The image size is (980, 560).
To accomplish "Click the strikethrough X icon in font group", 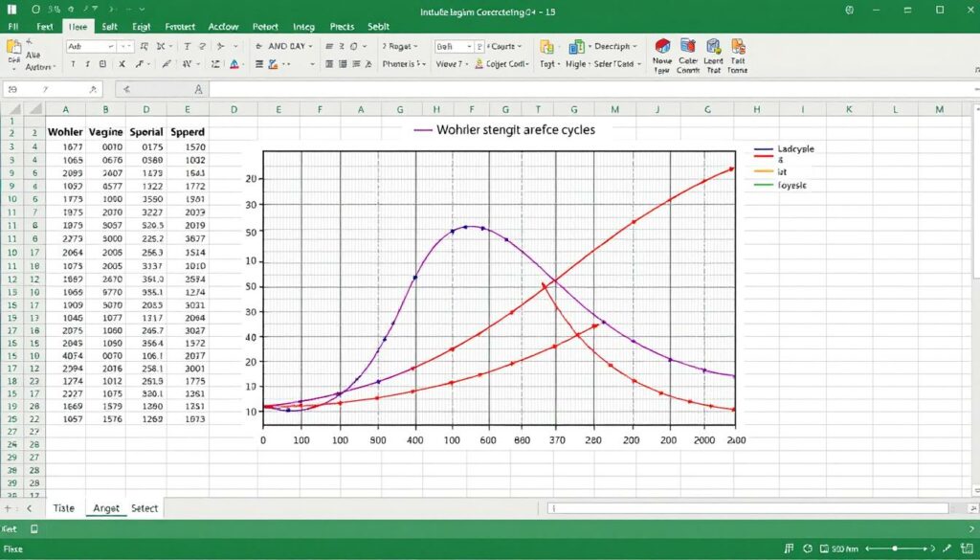I will [x=122, y=64].
